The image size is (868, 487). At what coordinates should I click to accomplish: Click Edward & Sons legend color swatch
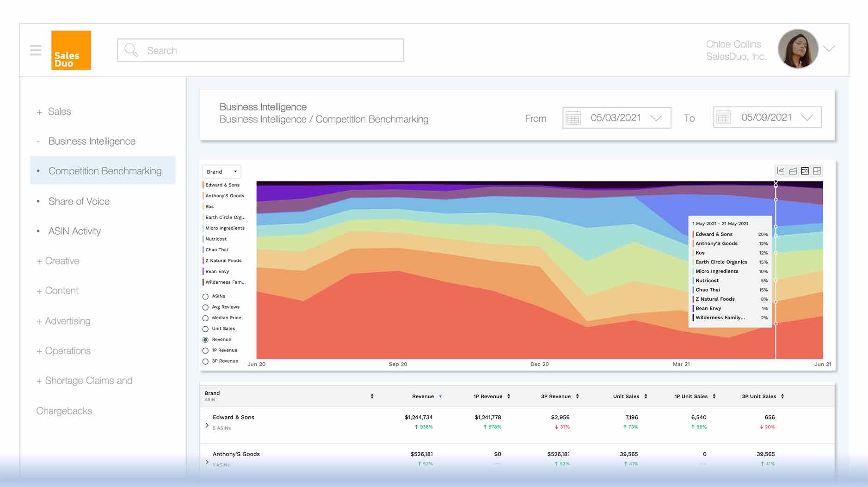click(203, 185)
